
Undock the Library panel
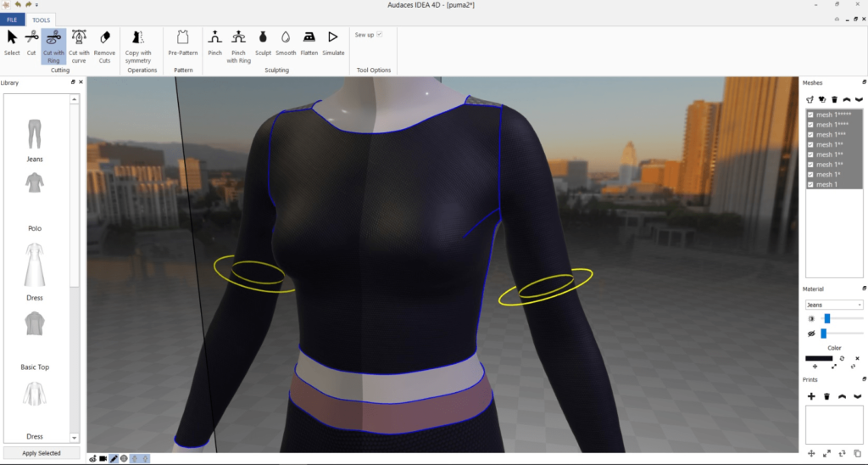coord(73,82)
